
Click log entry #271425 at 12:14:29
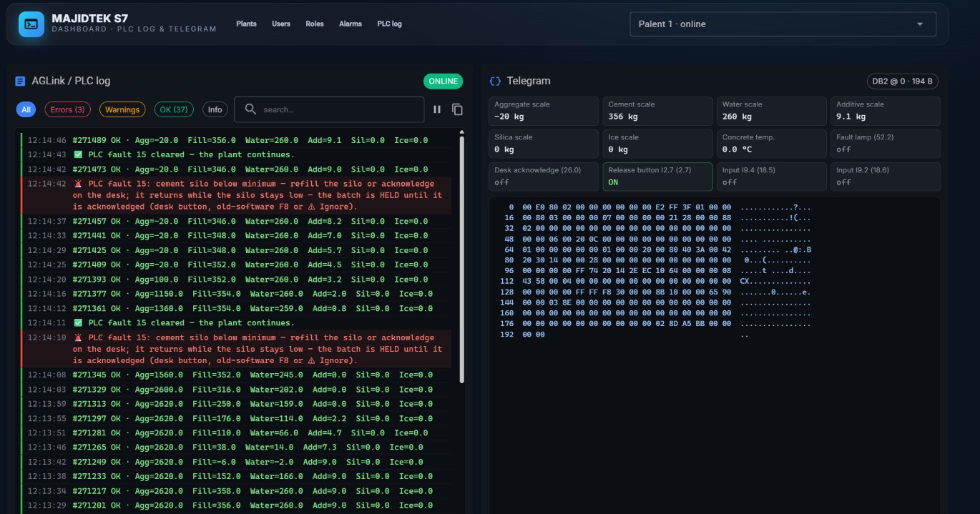point(236,250)
